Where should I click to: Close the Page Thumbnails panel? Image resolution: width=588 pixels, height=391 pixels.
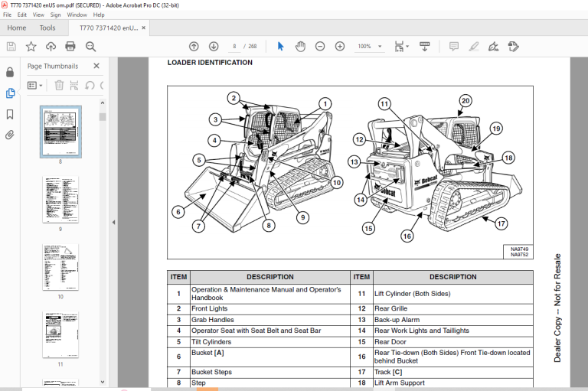click(96, 66)
